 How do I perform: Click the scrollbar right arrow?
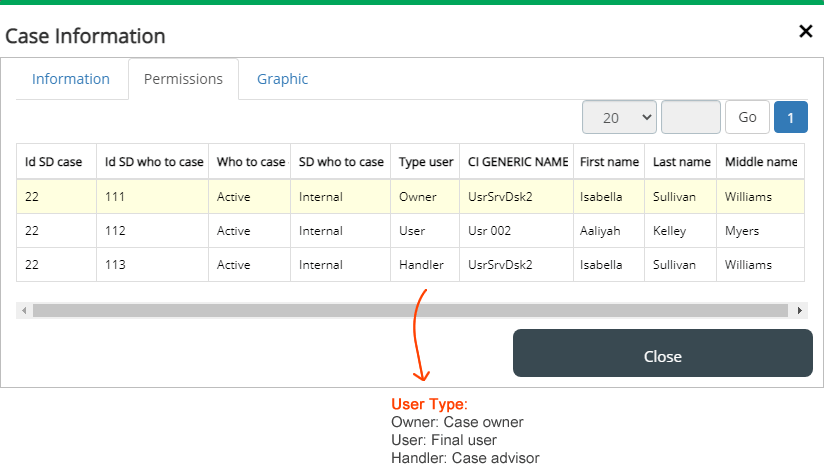click(x=799, y=311)
